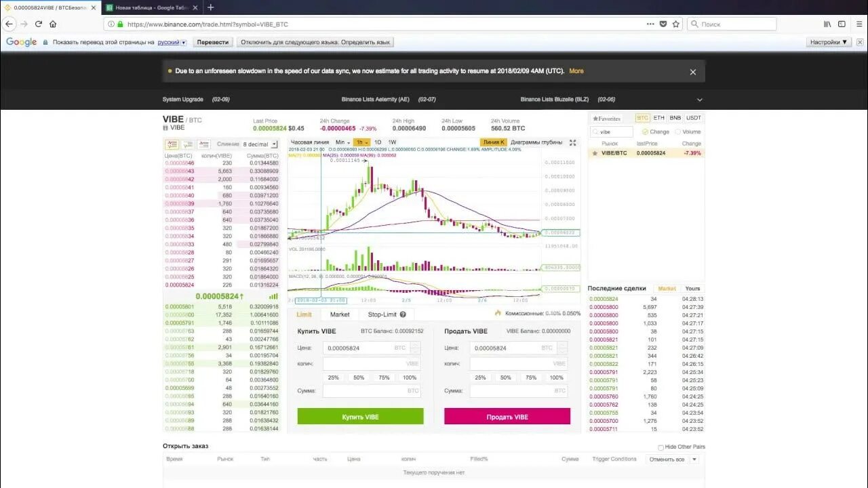Viewport: 868px width, 488px height.
Task: Show sell orders only in order book
Action: pyautogui.click(x=204, y=144)
